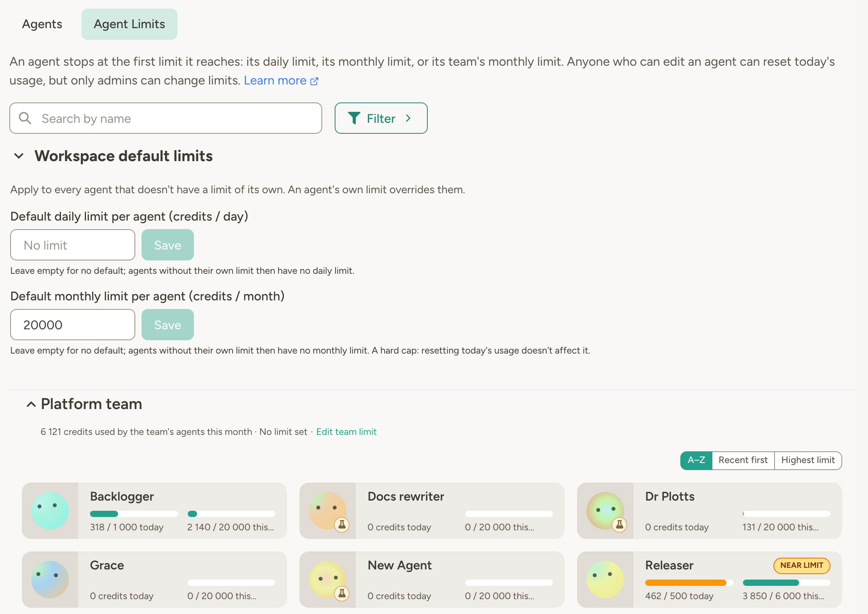Sort agents A–Z
The height and width of the screenshot is (614, 868).
[x=696, y=460]
